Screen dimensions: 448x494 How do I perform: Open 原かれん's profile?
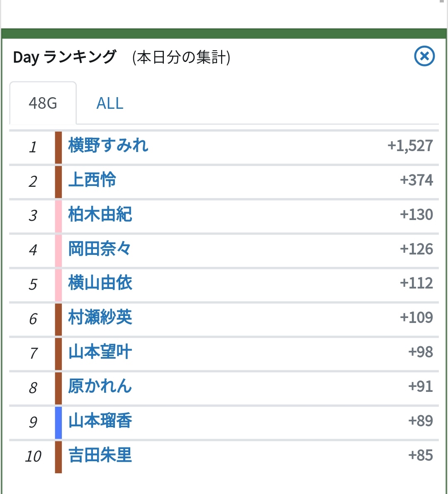(100, 386)
